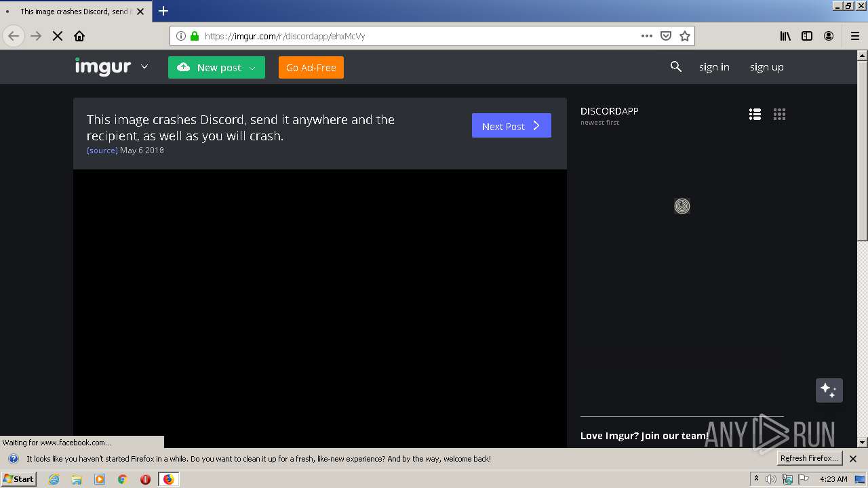Open File Explorer from taskbar
868x488 pixels.
click(77, 479)
